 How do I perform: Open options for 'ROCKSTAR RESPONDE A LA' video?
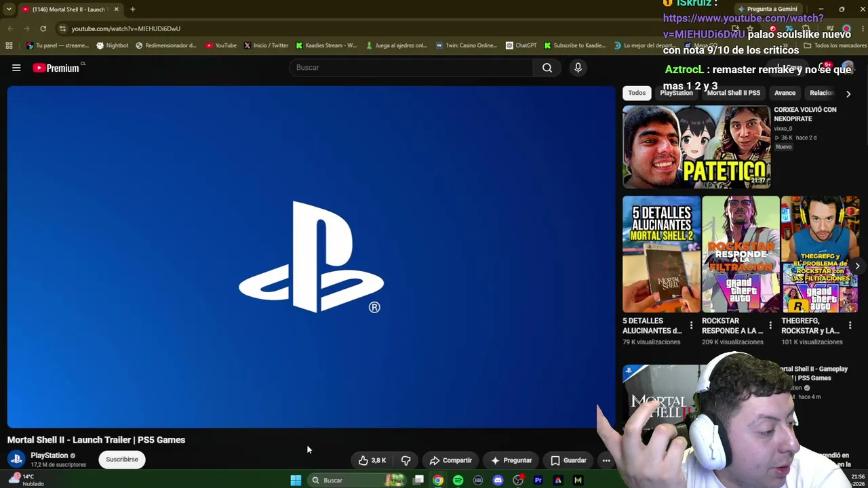click(x=770, y=326)
